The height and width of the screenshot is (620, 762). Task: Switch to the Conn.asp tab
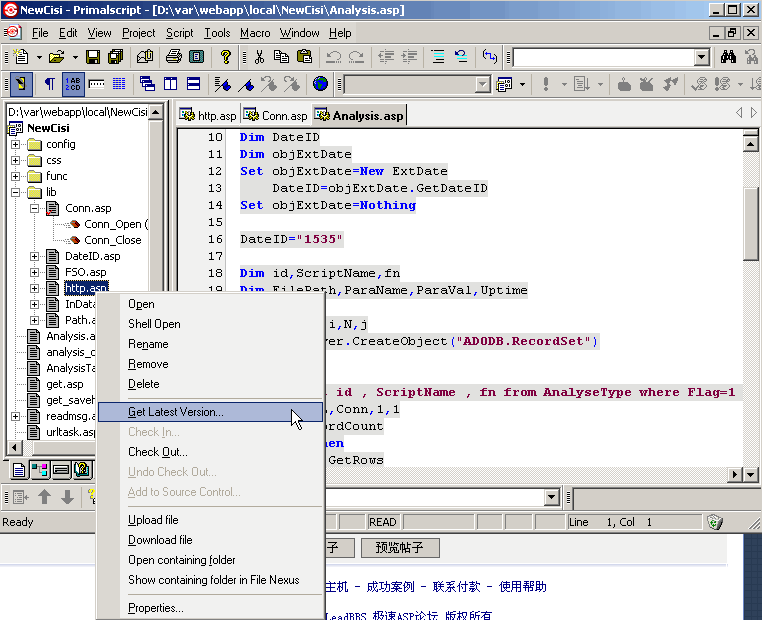[x=275, y=116]
